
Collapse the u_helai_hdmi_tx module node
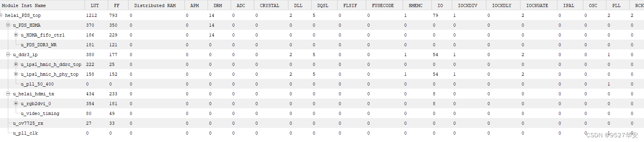8,93
